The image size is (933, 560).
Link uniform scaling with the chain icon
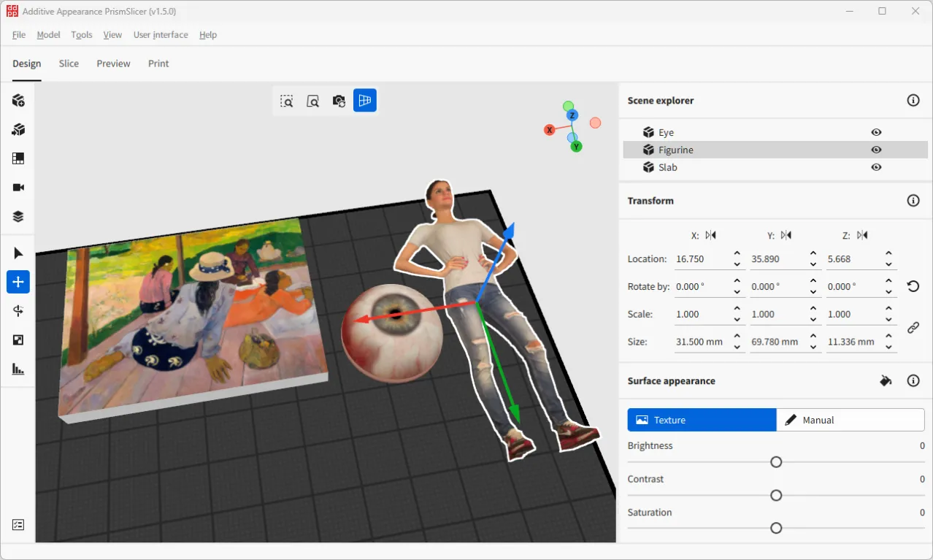pyautogui.click(x=913, y=327)
